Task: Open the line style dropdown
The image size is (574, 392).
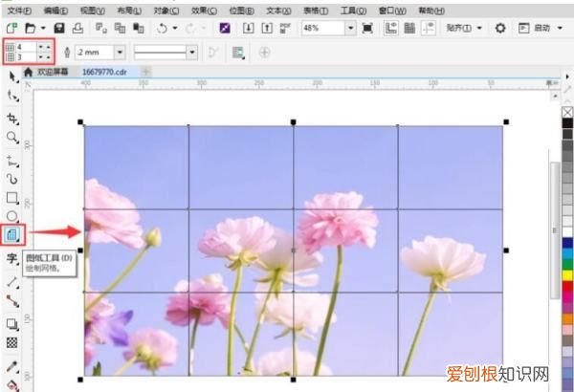Action: pos(192,53)
